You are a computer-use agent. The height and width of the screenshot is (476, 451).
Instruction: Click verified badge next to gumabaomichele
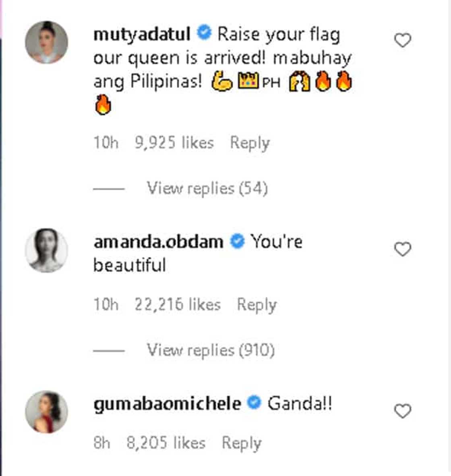pos(254,403)
